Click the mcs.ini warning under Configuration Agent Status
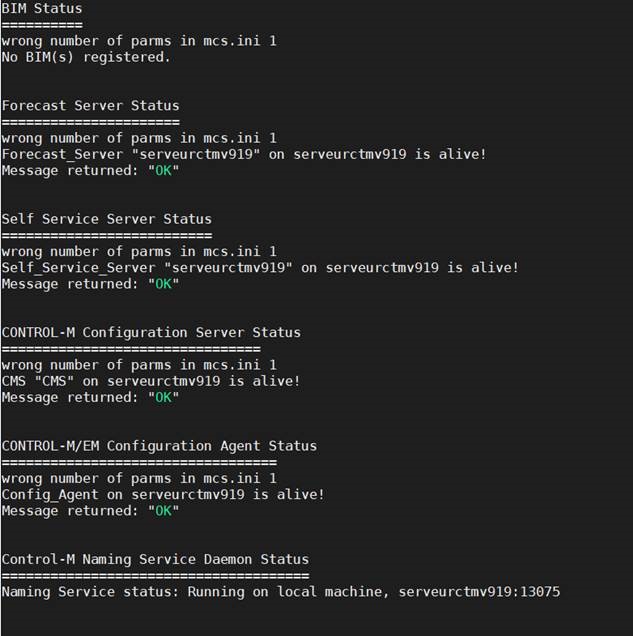Viewport: 633px width, 636px height. (139, 479)
